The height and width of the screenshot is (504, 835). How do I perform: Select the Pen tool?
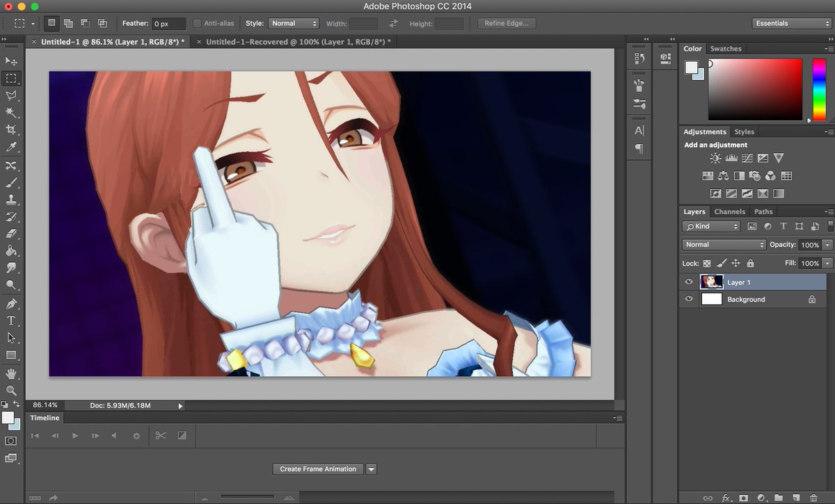pyautogui.click(x=11, y=304)
